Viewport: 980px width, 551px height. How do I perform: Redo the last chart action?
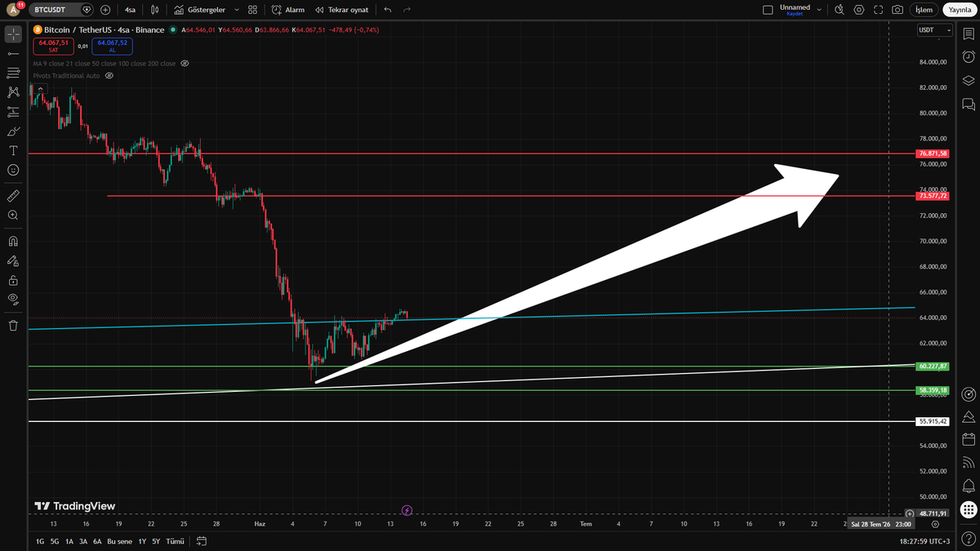pyautogui.click(x=407, y=10)
